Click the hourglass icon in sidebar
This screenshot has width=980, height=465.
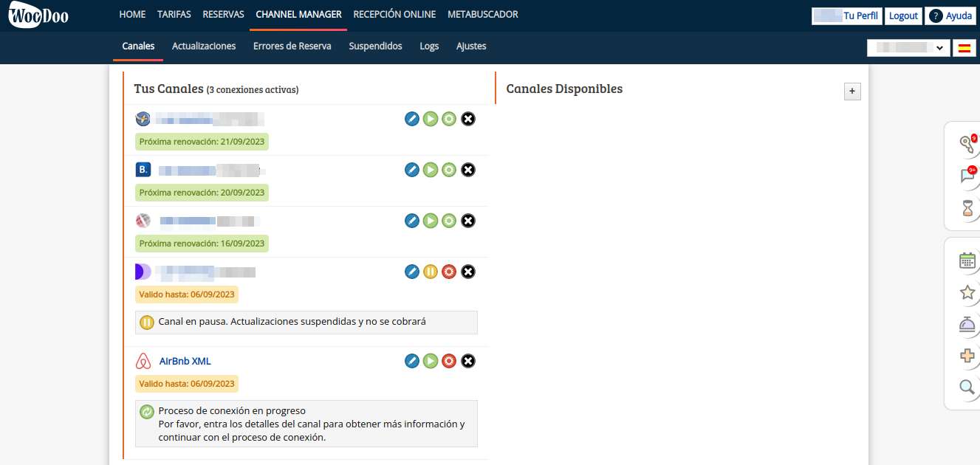click(967, 208)
